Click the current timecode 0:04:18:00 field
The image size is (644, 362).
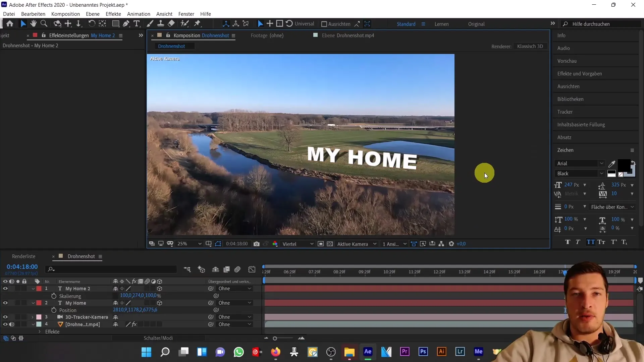point(22,266)
